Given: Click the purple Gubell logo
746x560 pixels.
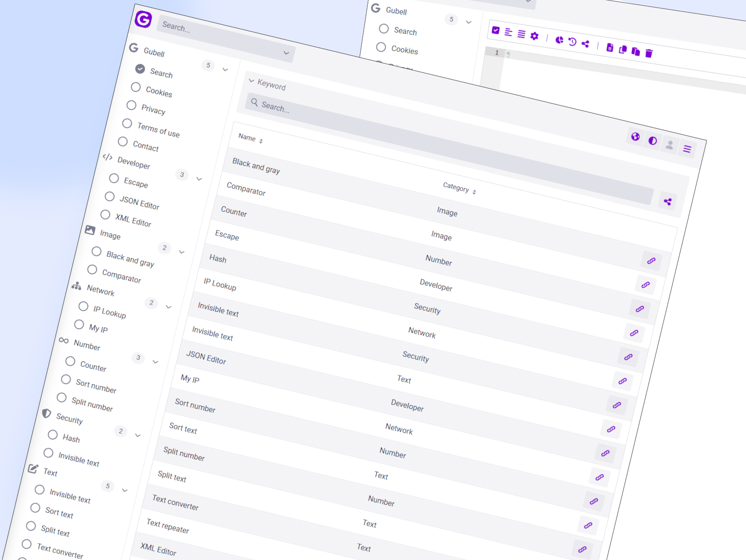Looking at the screenshot, I should point(143,20).
